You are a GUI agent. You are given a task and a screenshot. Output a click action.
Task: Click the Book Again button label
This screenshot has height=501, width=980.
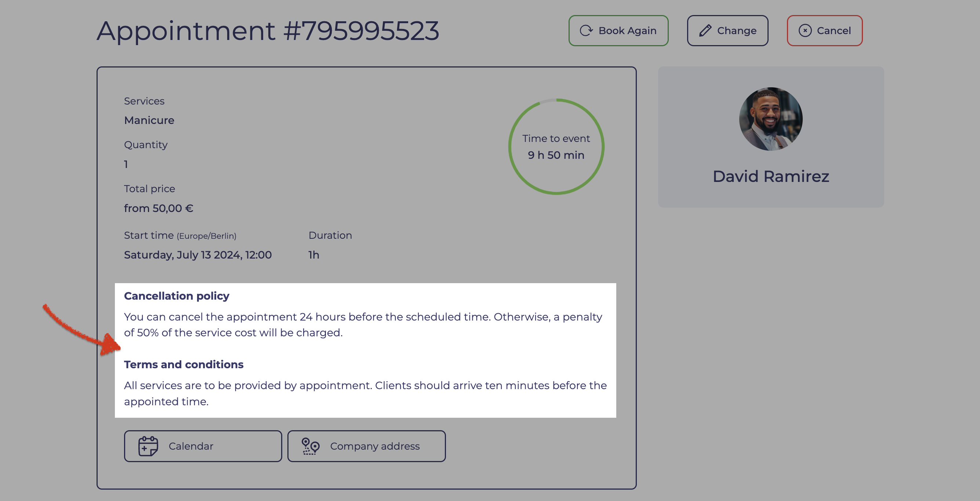[627, 31]
